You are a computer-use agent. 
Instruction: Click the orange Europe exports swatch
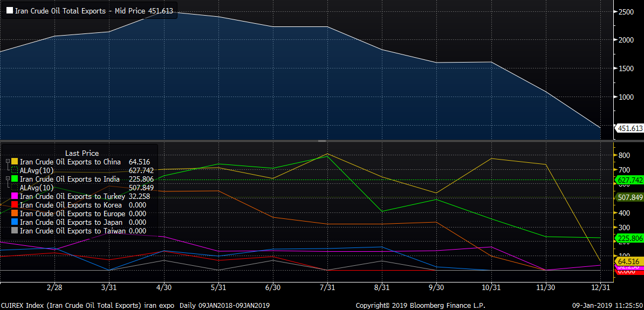click(x=15, y=213)
